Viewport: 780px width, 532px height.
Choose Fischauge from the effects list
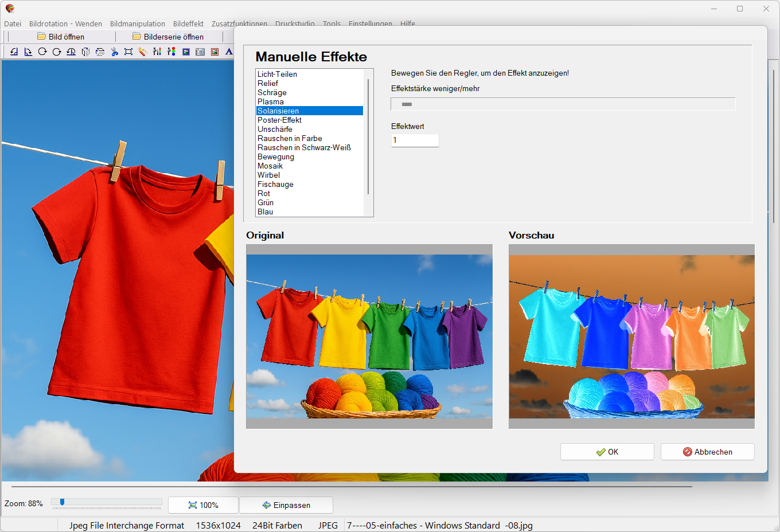(x=275, y=184)
